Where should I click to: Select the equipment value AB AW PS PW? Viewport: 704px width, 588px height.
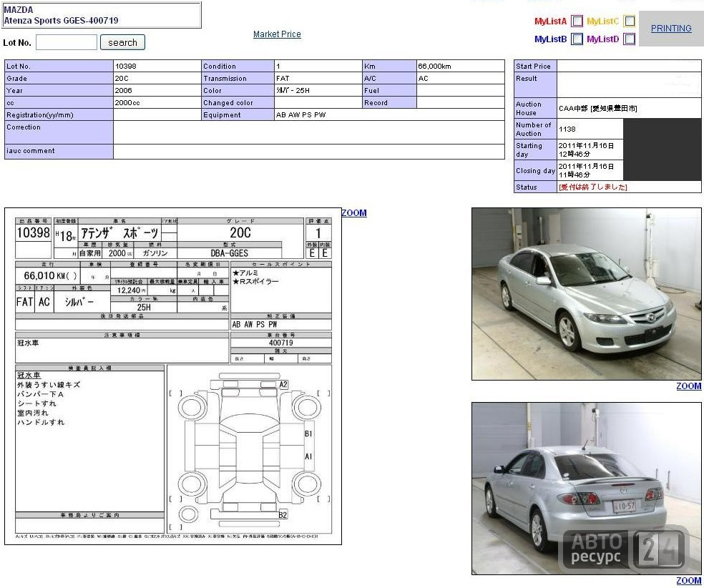[300, 114]
